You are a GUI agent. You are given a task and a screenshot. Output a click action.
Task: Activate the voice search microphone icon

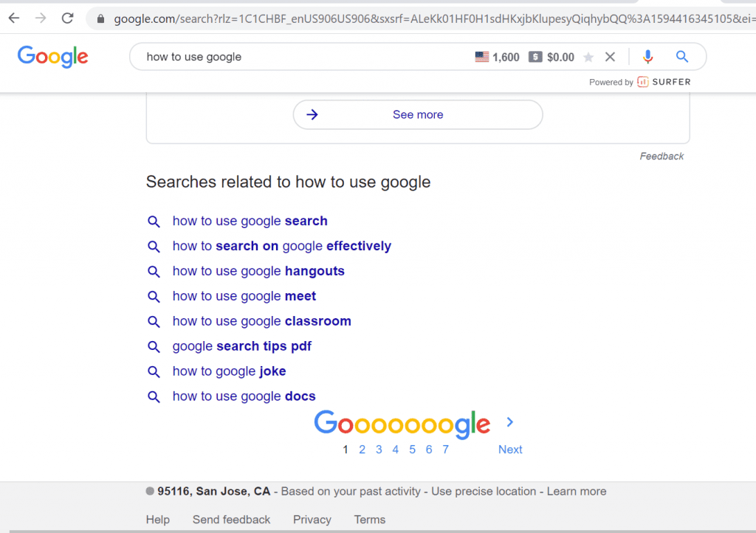tap(647, 56)
